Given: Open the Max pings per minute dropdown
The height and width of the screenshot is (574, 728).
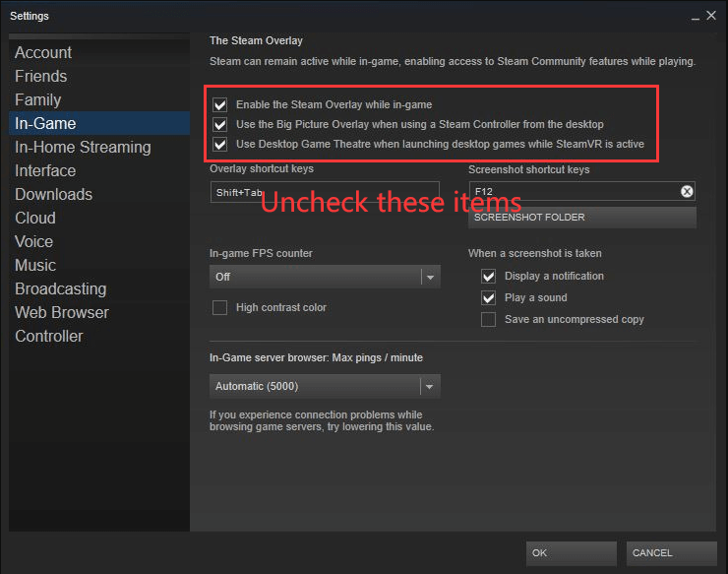Looking at the screenshot, I should 325,386.
